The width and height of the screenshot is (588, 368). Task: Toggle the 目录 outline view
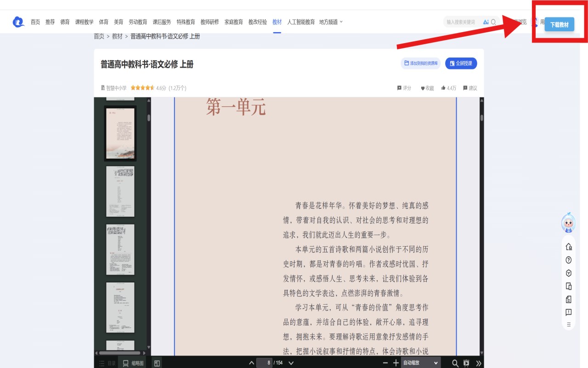(107, 363)
